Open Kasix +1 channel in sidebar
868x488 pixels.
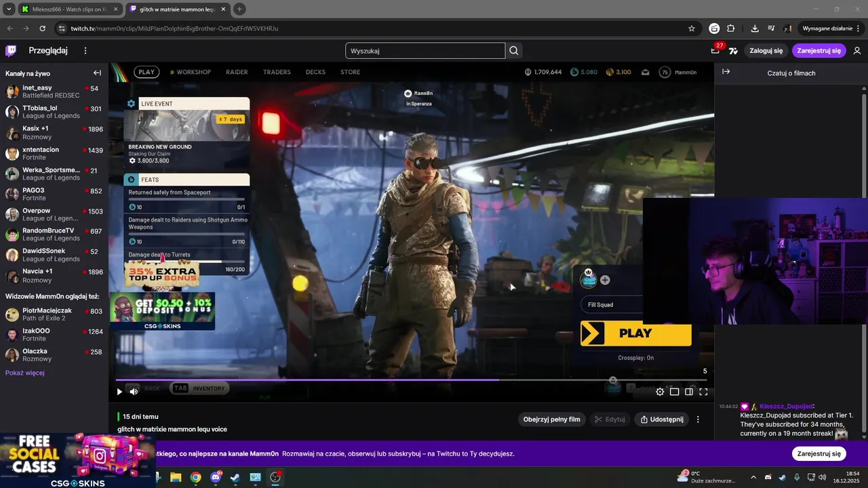54,133
